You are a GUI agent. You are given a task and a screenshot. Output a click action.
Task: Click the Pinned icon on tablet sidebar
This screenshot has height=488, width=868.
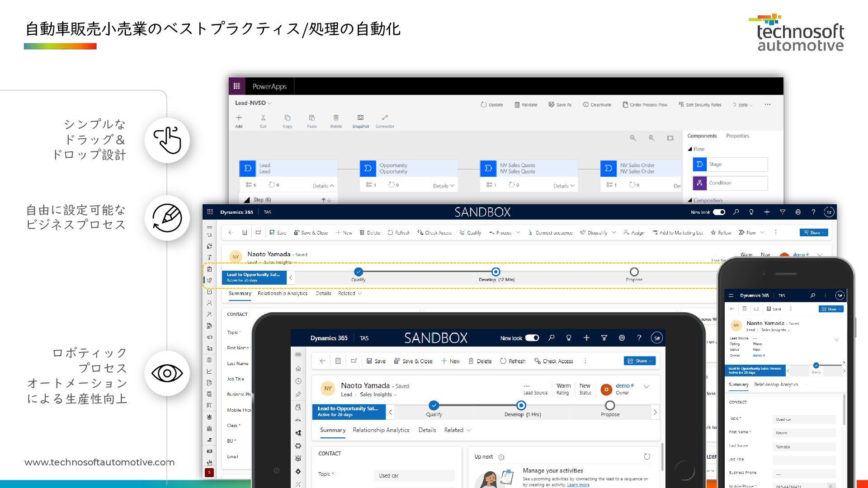tap(298, 394)
